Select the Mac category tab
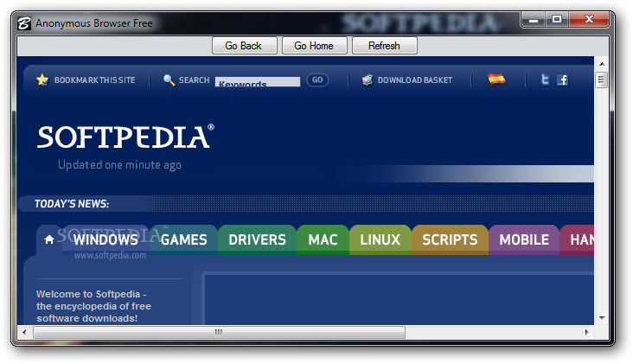Image resolution: width=633 pixels, height=364 pixels. point(323,239)
